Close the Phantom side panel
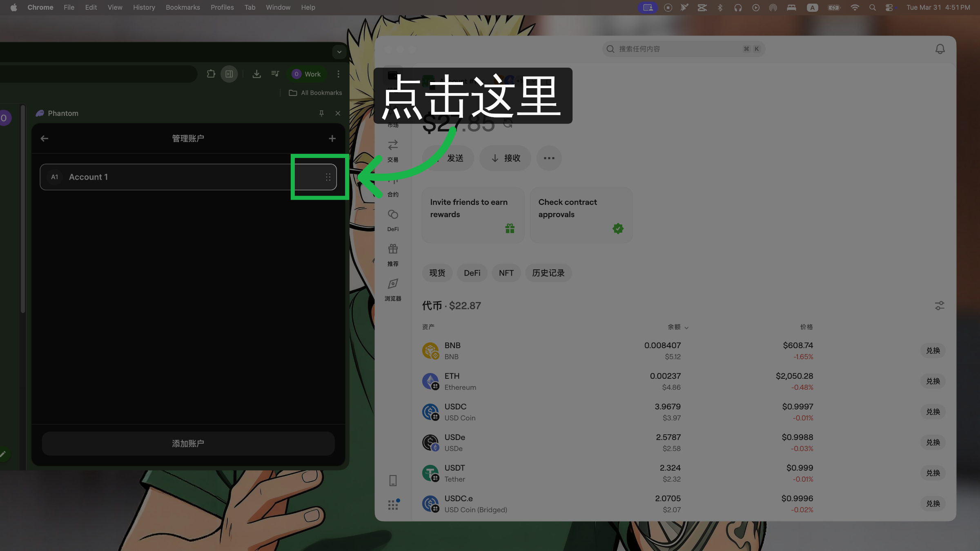Image resolution: width=980 pixels, height=551 pixels. (338, 113)
